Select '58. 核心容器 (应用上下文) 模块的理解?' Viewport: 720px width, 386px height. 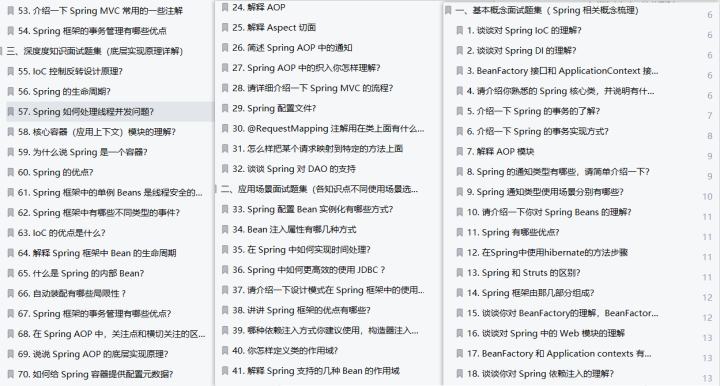(x=97, y=132)
